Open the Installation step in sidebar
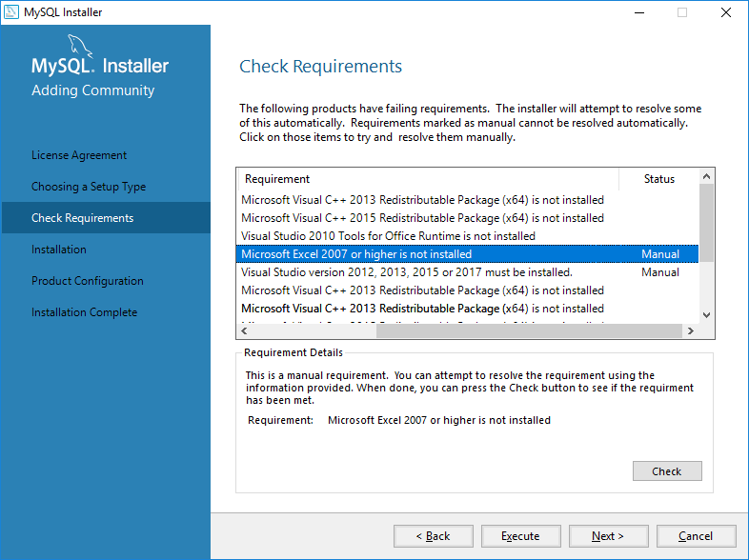This screenshot has height=560, width=749. point(59,250)
